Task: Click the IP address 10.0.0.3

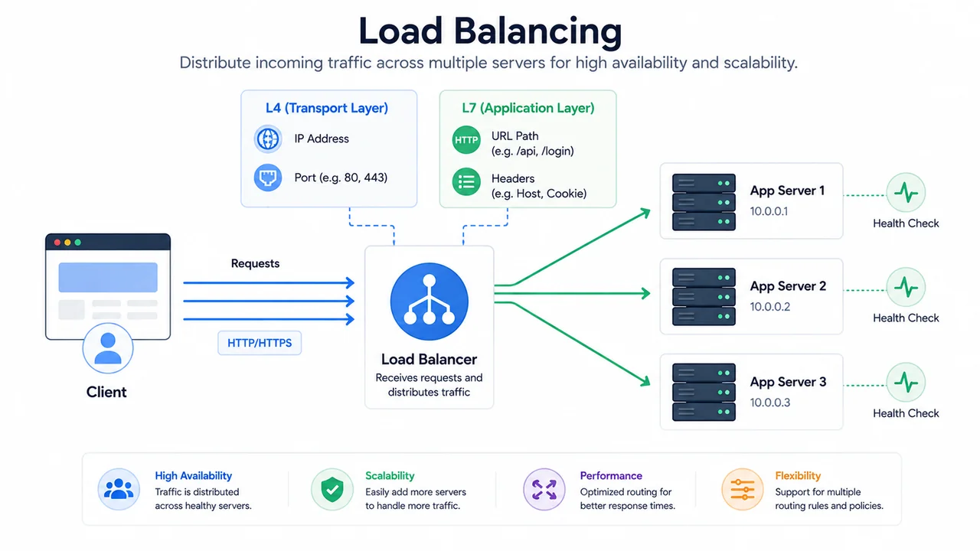Action: pos(769,403)
